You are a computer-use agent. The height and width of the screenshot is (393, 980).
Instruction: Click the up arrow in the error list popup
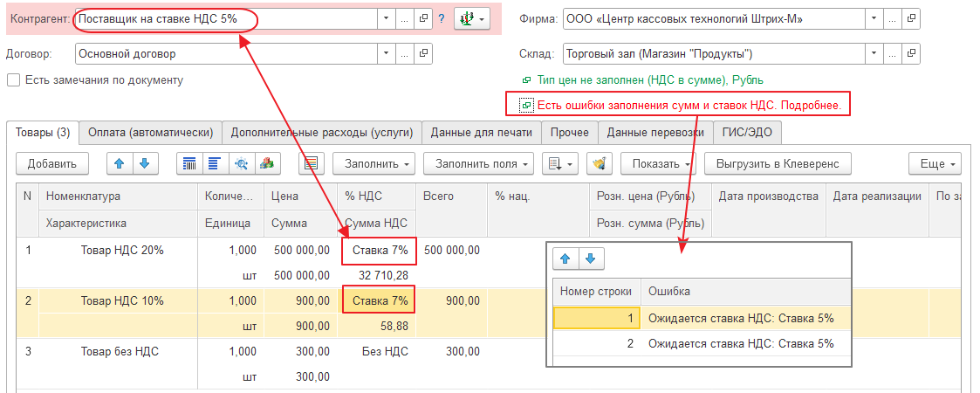click(565, 259)
